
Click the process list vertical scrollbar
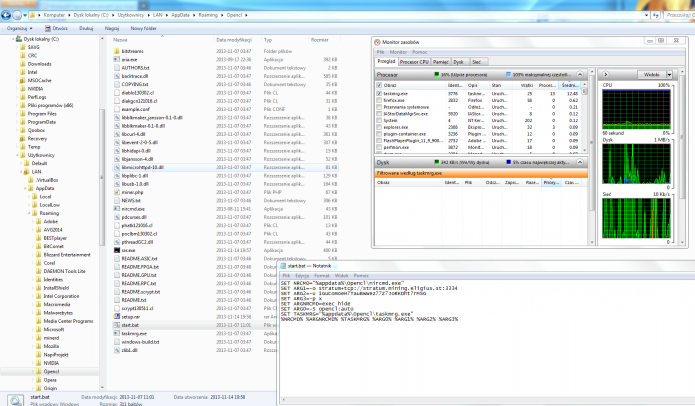pyautogui.click(x=585, y=117)
